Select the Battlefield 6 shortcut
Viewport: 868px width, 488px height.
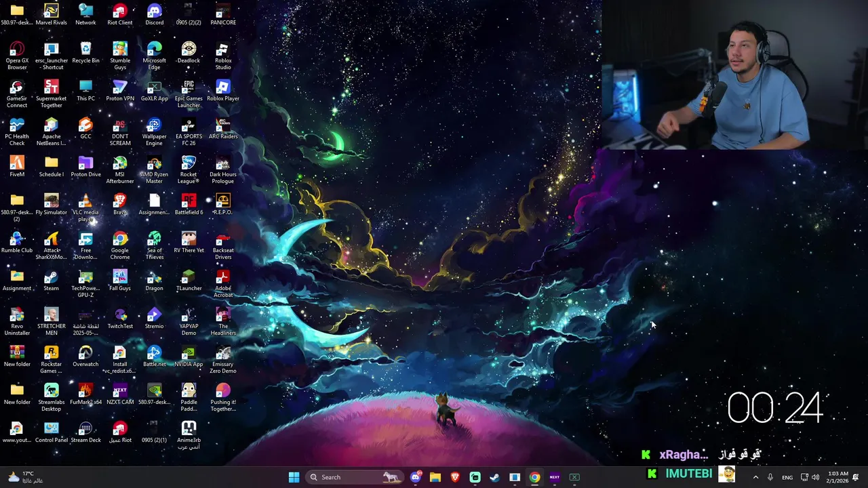[x=189, y=204]
